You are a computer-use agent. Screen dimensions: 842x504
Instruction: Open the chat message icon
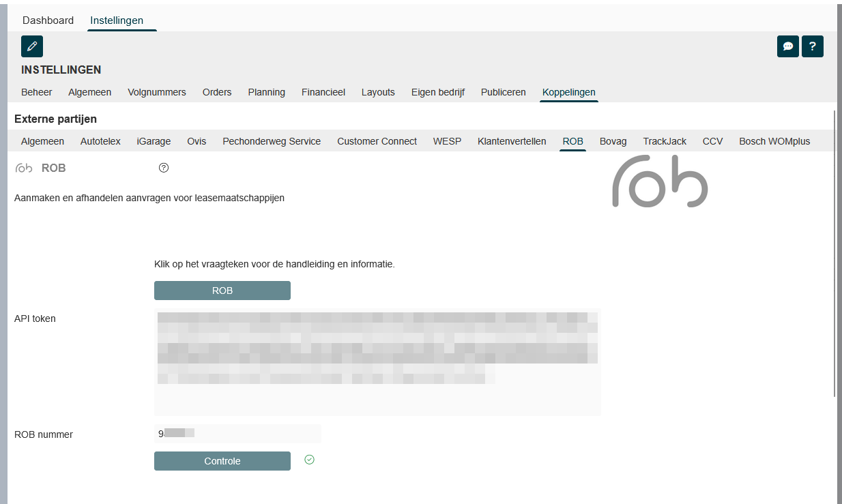click(788, 46)
